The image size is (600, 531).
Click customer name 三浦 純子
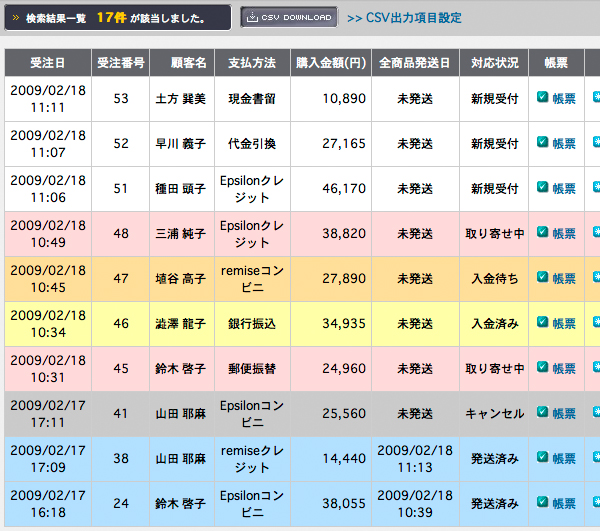181,233
